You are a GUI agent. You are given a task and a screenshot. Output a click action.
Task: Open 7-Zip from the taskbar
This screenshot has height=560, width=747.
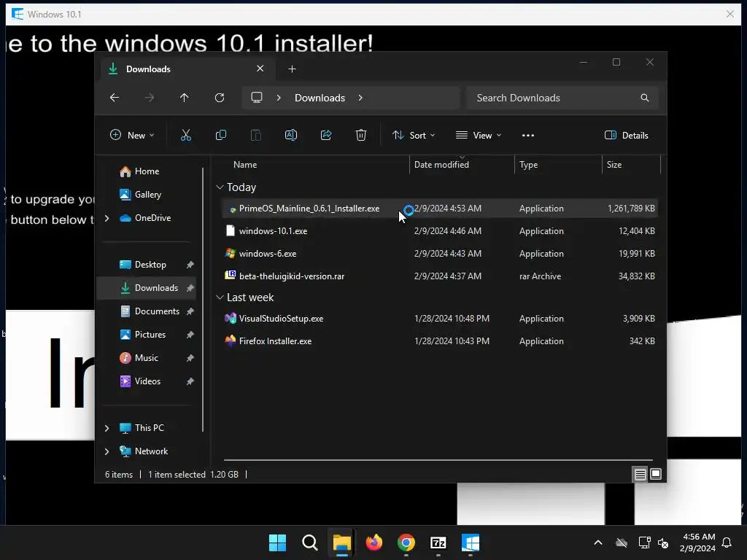(x=438, y=542)
